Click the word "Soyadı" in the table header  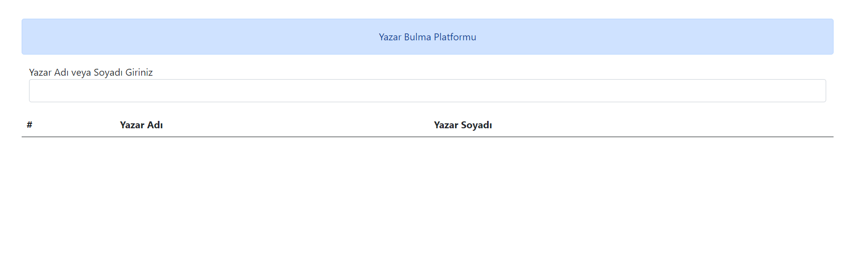click(x=477, y=125)
